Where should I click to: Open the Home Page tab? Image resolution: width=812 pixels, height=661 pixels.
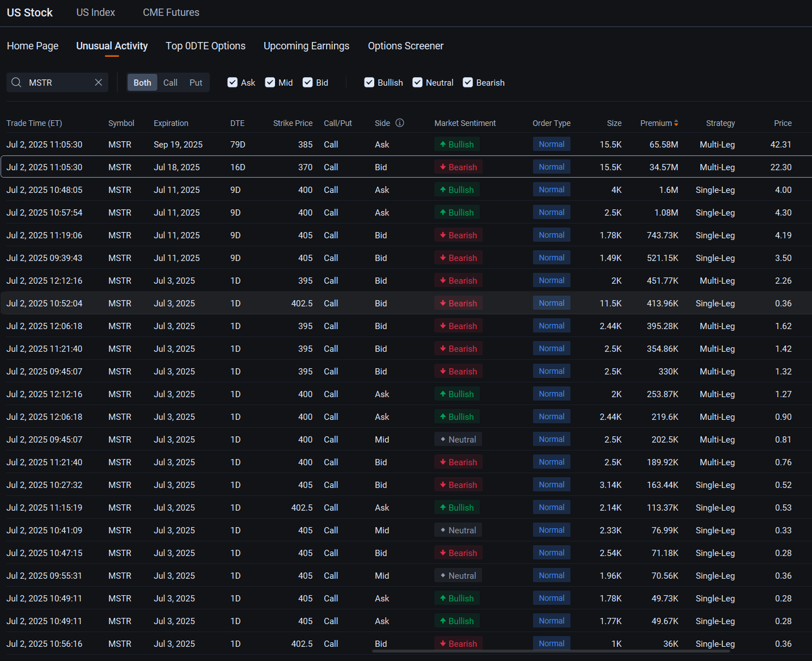(x=32, y=46)
